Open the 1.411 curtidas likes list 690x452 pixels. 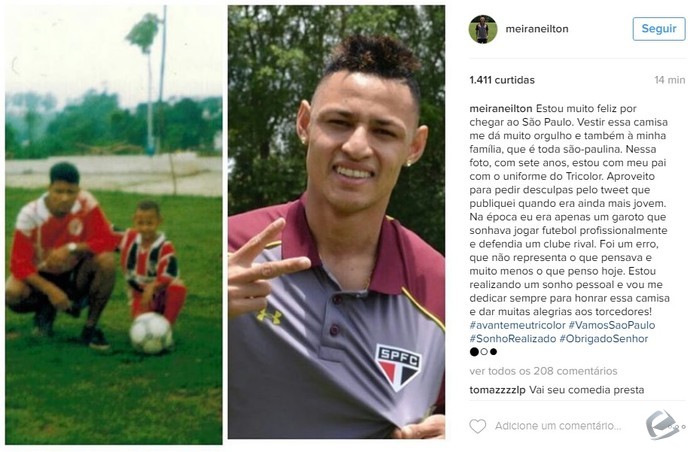coord(502,80)
